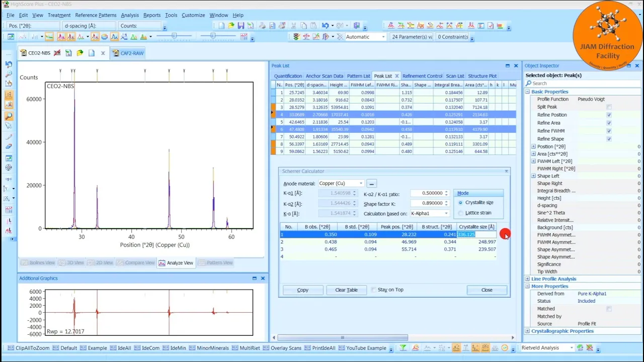Click the Search field in Object Inspector
Viewport: 644px width, 362px height.
coord(584,83)
